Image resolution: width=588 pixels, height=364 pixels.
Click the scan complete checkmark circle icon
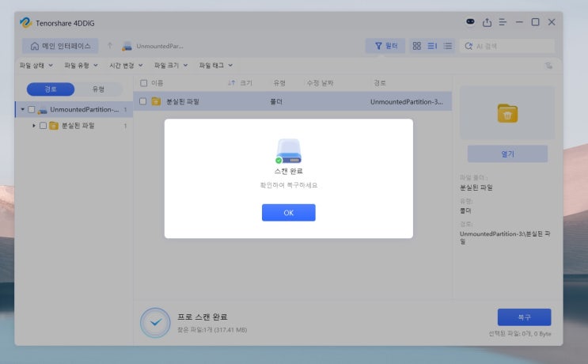coord(155,322)
